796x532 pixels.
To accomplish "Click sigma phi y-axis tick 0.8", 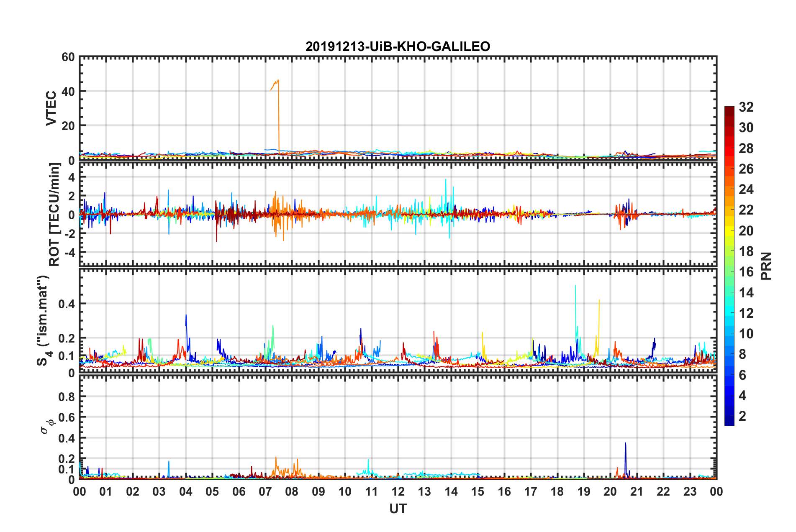I will [x=67, y=396].
